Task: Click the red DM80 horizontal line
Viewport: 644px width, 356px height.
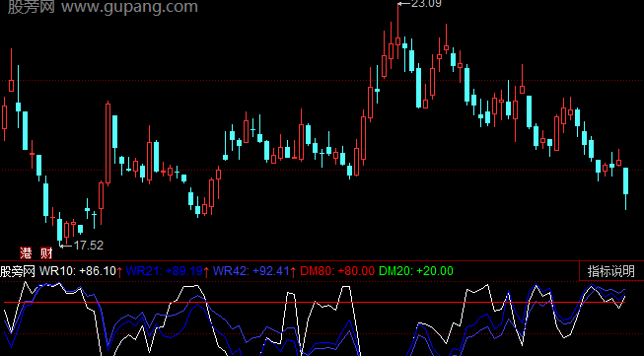Action: tap(315, 303)
